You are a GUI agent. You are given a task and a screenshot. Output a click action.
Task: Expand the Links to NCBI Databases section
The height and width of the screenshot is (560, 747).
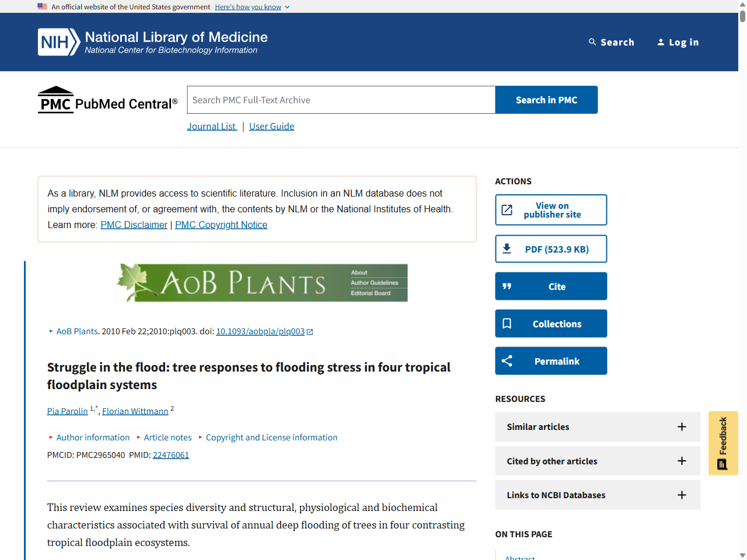[682, 495]
